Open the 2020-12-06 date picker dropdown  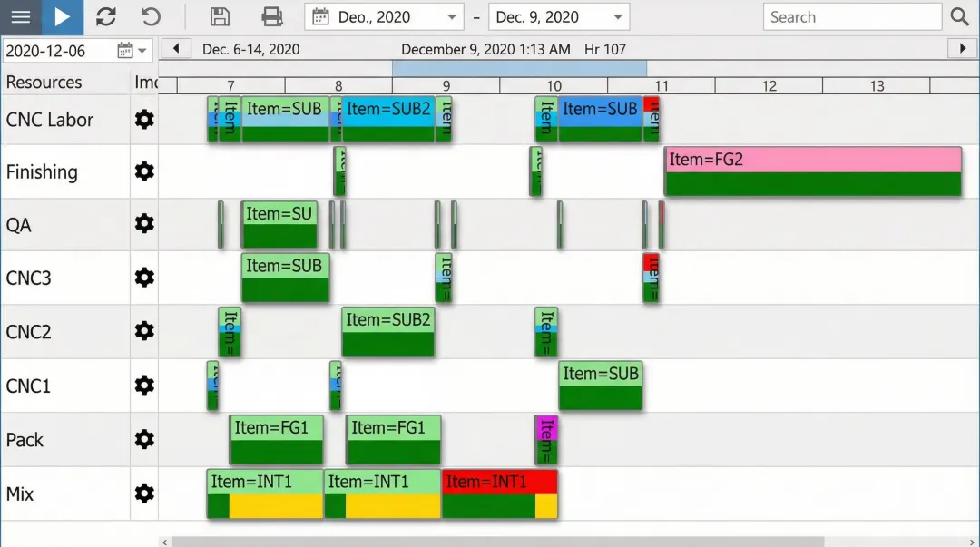pyautogui.click(x=142, y=51)
